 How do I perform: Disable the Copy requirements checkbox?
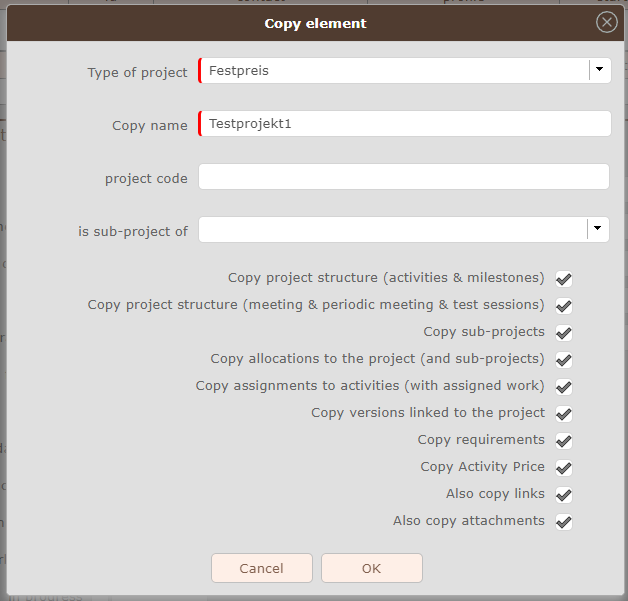coord(564,441)
